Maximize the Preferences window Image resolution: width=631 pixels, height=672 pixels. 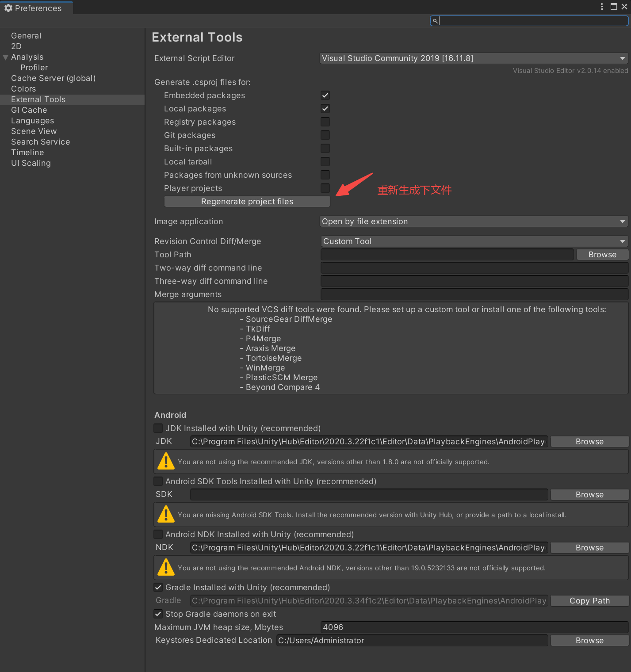[614, 7]
